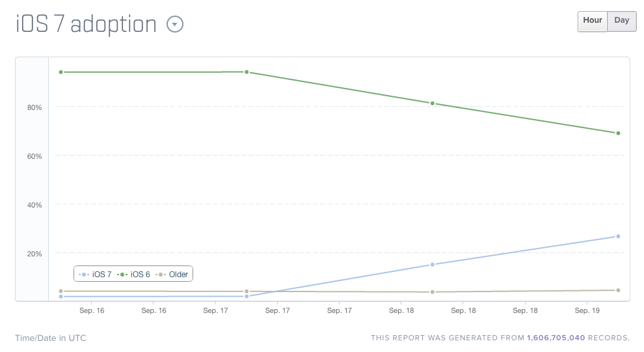Select the last iOS 7 data point
This screenshot has height=352, width=644.
tap(618, 236)
